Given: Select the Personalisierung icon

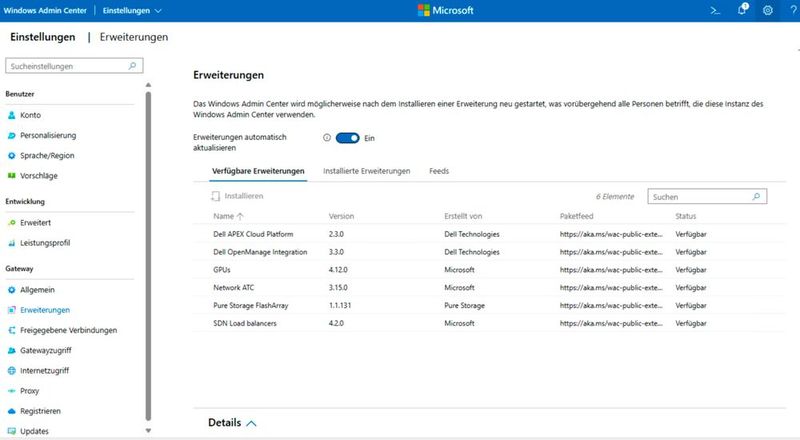Looking at the screenshot, I should pos(12,135).
